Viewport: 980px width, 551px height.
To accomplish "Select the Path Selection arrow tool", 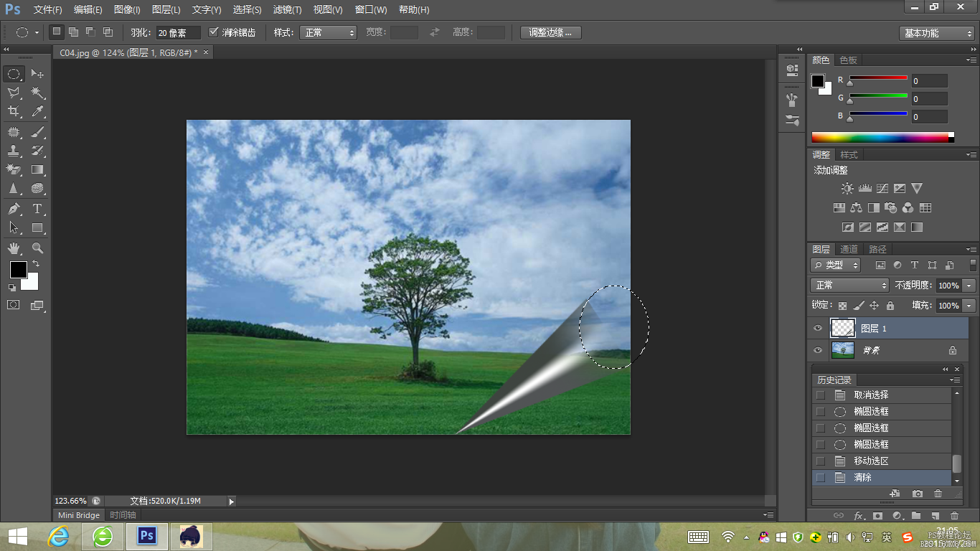I will [x=14, y=227].
